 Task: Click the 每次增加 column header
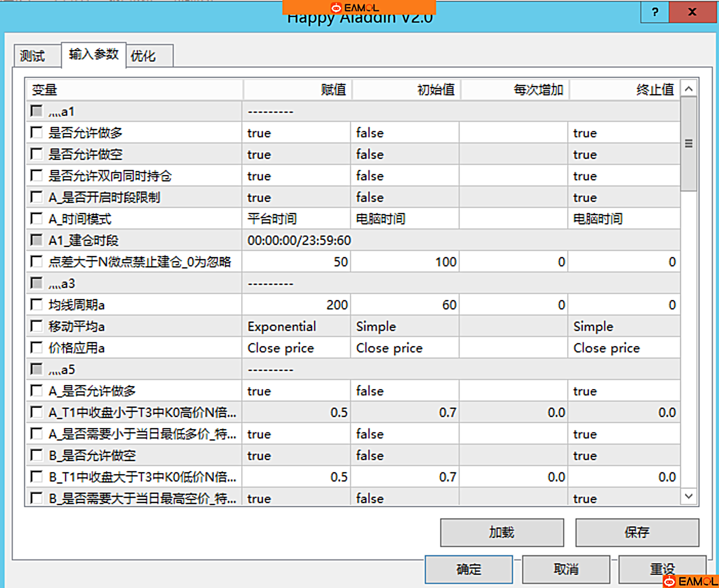tap(515, 90)
